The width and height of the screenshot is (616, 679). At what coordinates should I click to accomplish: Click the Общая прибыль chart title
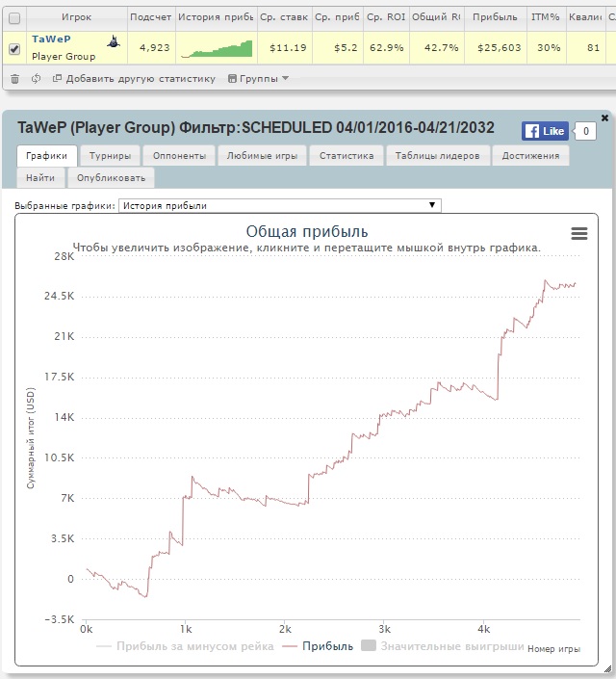click(x=307, y=232)
